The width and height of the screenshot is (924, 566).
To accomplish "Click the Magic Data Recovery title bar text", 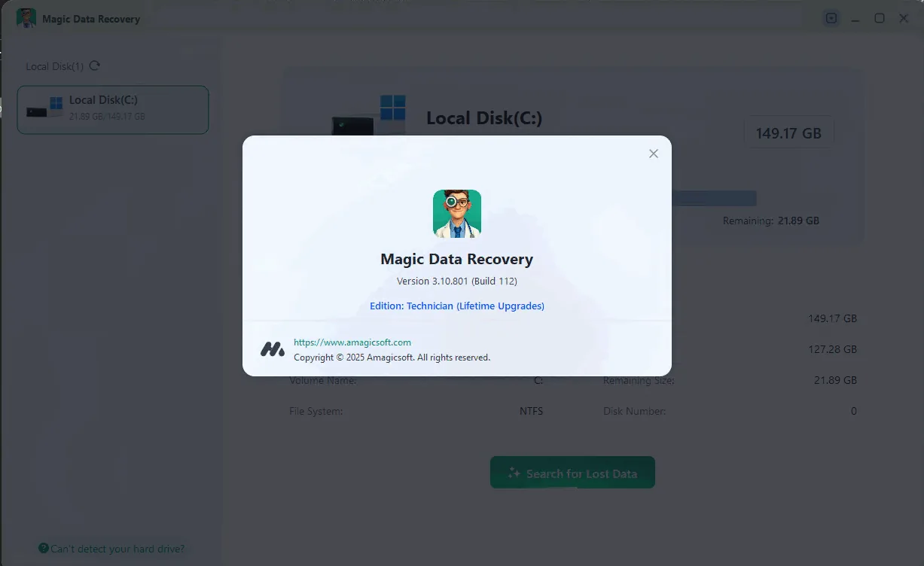I will point(91,19).
